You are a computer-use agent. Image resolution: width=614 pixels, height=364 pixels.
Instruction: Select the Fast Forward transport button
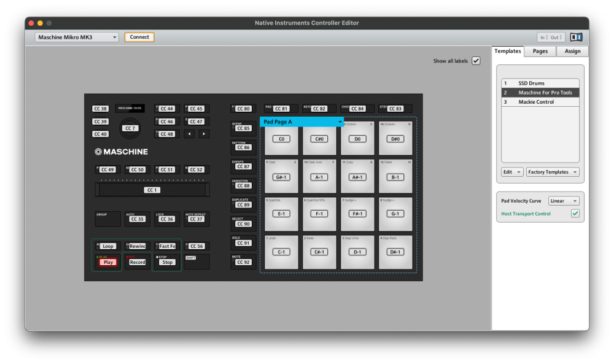(x=167, y=246)
